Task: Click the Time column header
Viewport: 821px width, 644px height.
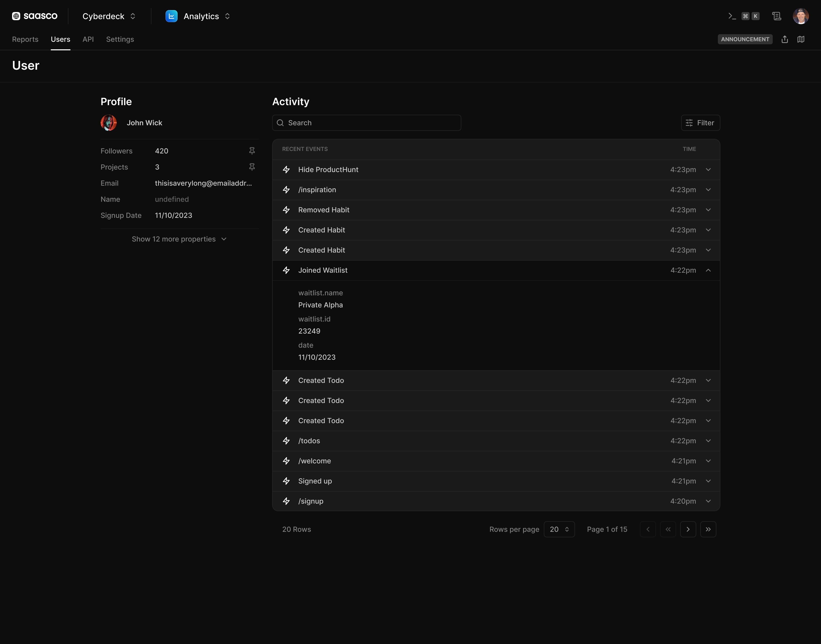Action: click(x=689, y=149)
